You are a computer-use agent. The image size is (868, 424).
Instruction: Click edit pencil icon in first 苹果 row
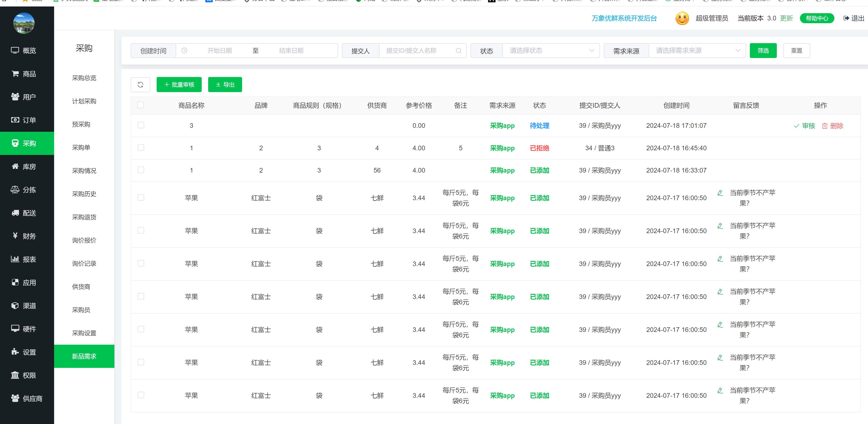(720, 193)
